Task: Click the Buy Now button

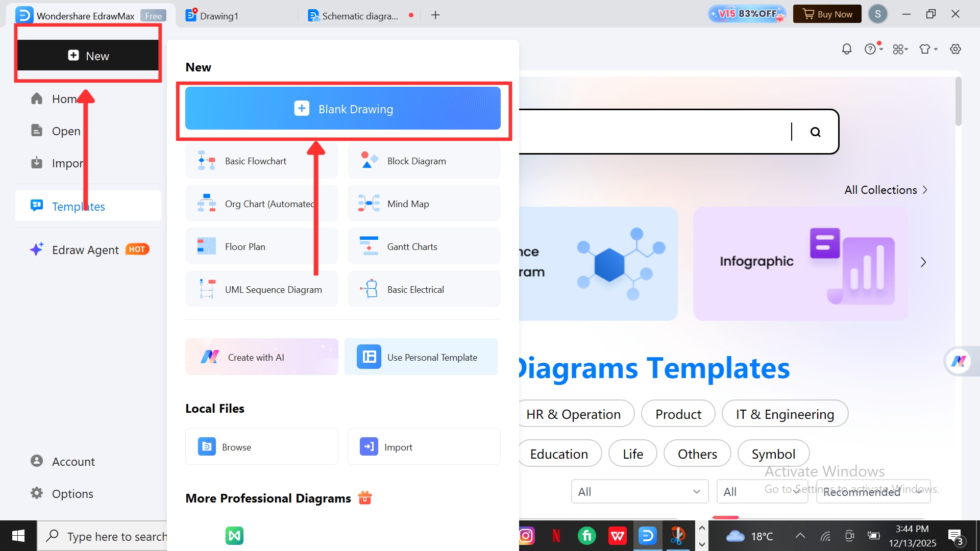Action: click(x=826, y=14)
